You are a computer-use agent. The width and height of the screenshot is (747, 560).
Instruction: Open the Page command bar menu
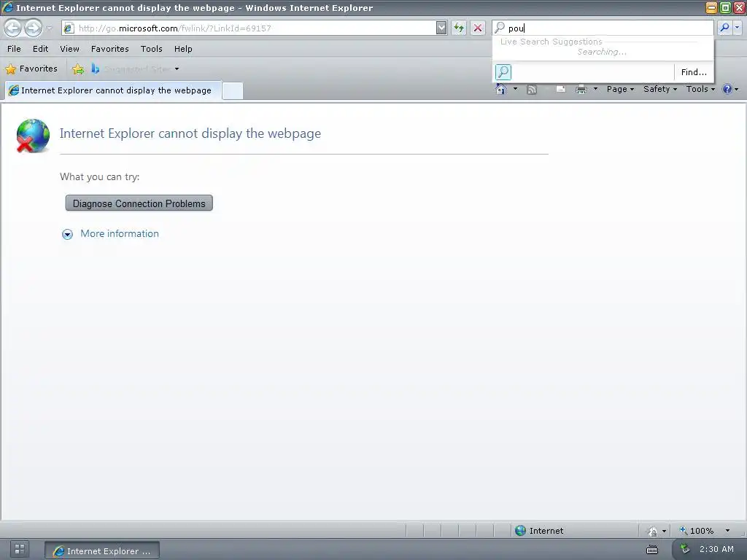(620, 89)
